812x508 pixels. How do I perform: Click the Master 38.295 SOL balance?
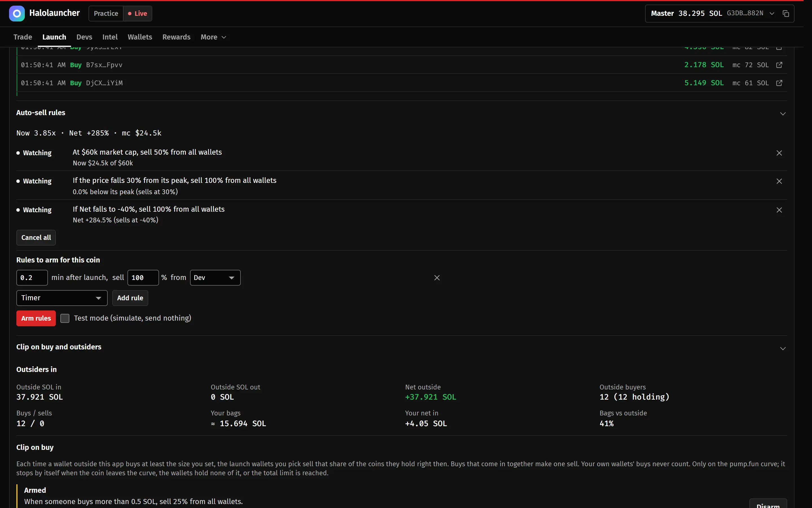[686, 14]
